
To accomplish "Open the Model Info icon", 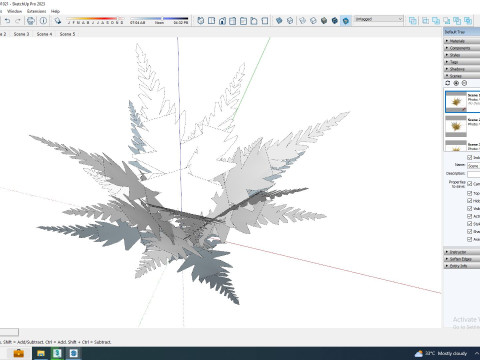I will click(43, 21).
